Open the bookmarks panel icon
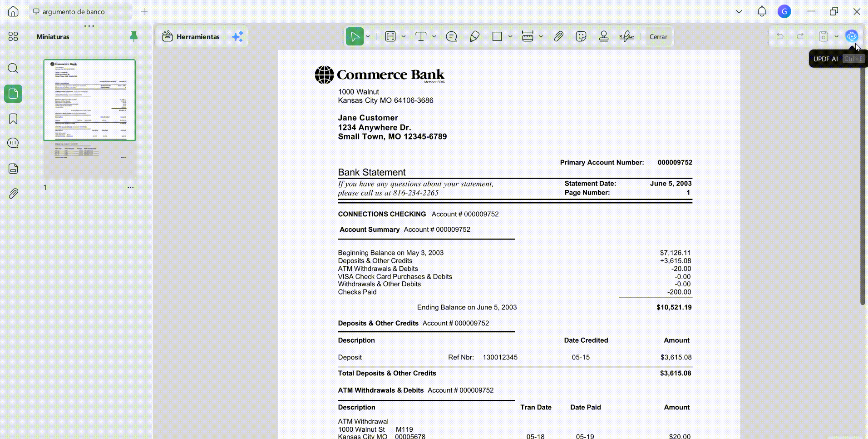This screenshot has width=868, height=439. tap(13, 119)
